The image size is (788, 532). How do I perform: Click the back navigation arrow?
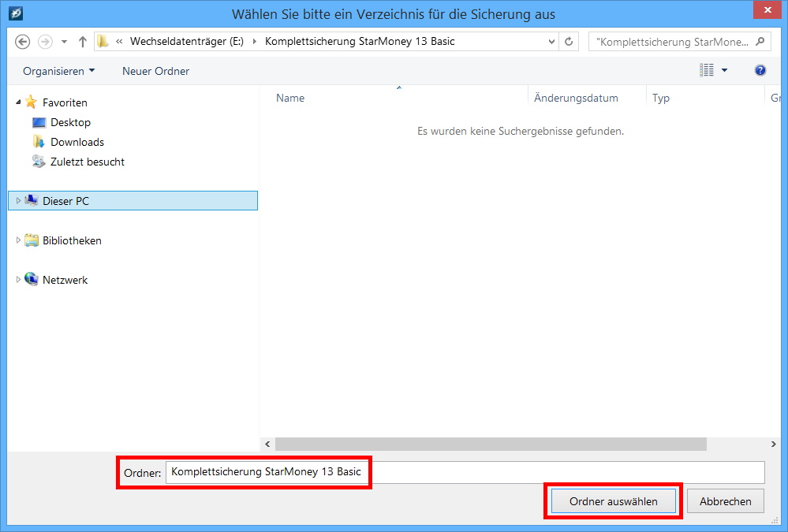point(22,42)
